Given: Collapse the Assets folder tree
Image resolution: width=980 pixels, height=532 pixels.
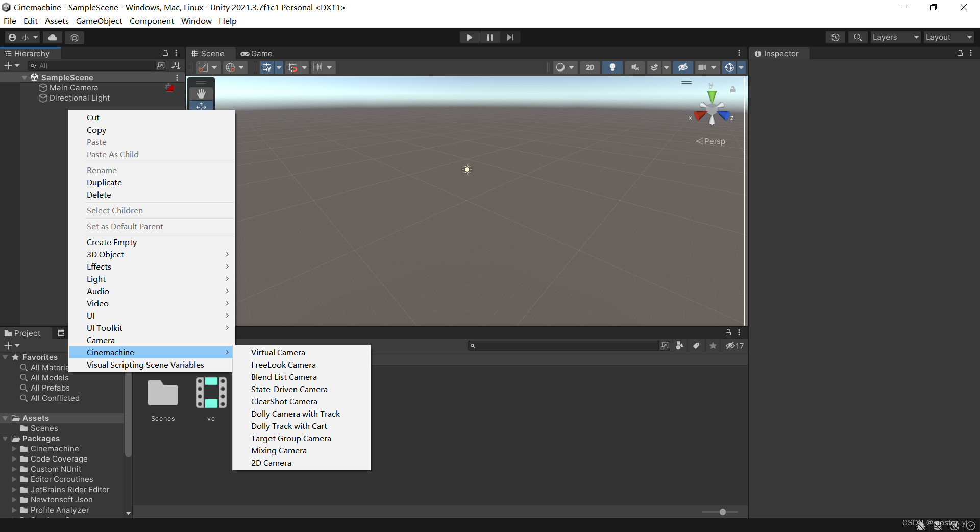Looking at the screenshot, I should click(x=6, y=418).
